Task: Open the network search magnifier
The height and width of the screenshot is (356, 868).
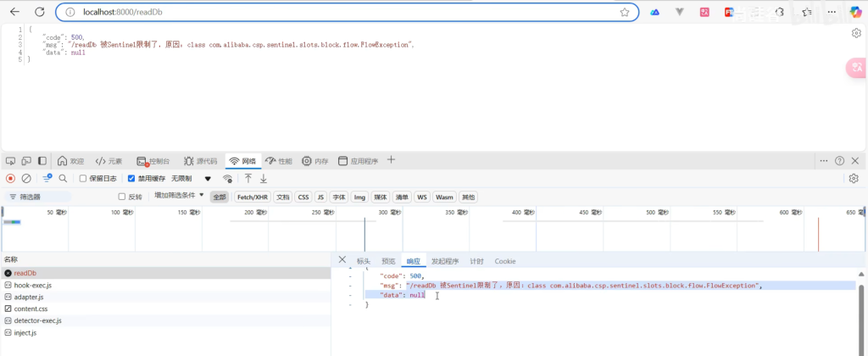Action: tap(63, 179)
